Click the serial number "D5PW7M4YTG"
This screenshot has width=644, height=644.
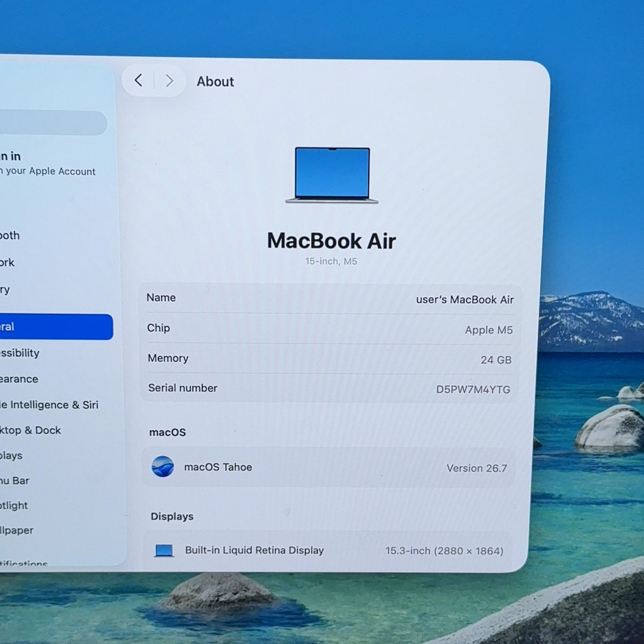pyautogui.click(x=473, y=389)
